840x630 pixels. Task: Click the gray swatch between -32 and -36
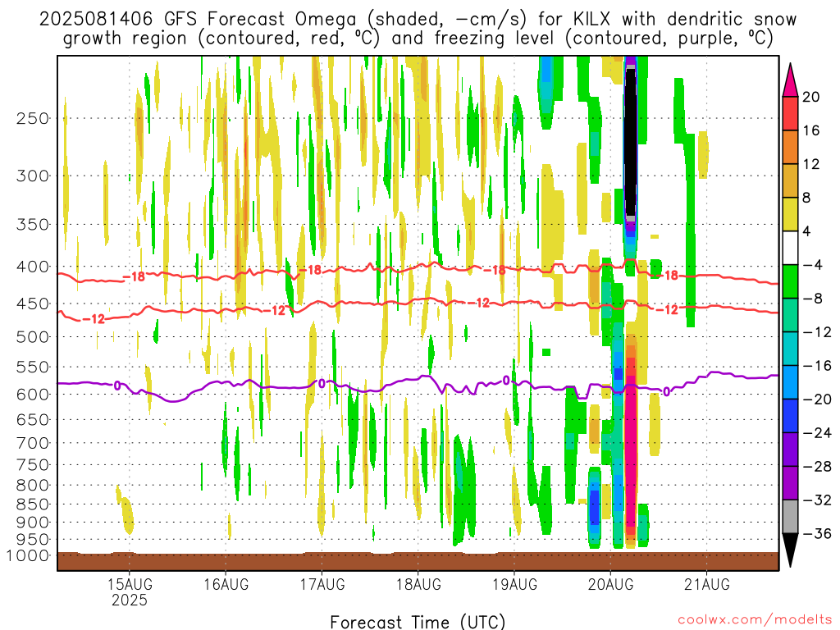click(790, 517)
